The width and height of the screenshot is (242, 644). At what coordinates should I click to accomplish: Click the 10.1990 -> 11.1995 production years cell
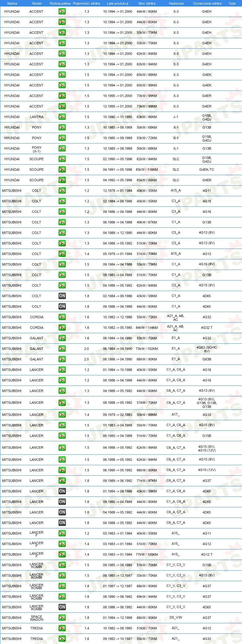[x=118, y=117]
